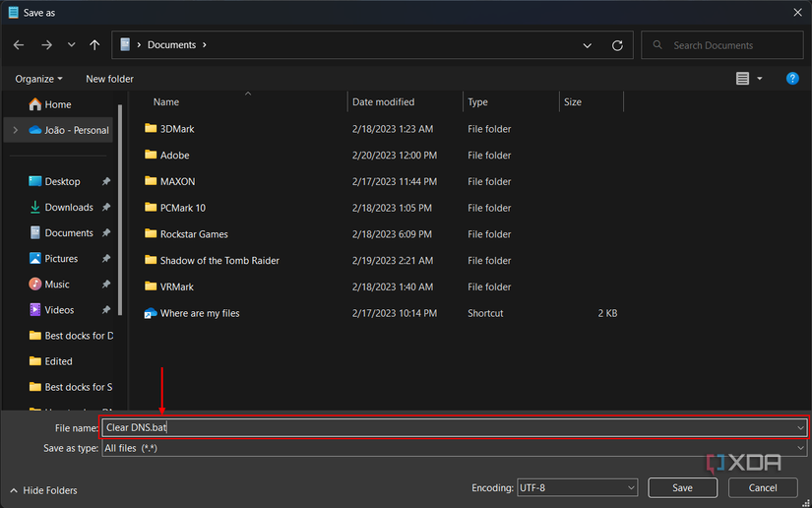Open Pictures in the sidebar
This screenshot has height=508, width=812.
(x=53, y=258)
